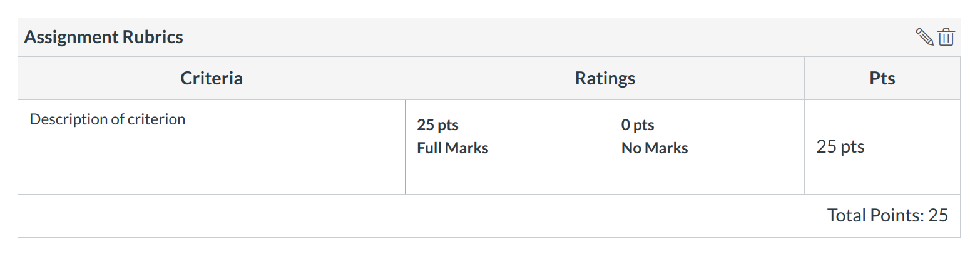Click '25 pts' above Full Marks

[x=437, y=125]
